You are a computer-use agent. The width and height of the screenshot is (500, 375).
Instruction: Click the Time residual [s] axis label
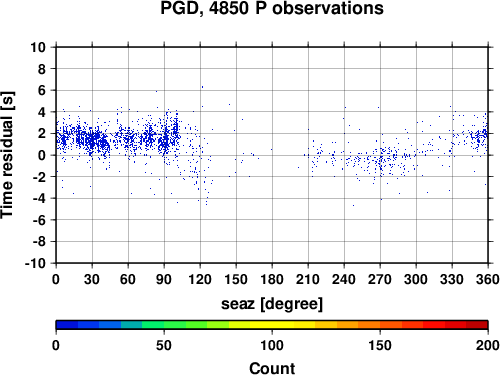(7, 155)
